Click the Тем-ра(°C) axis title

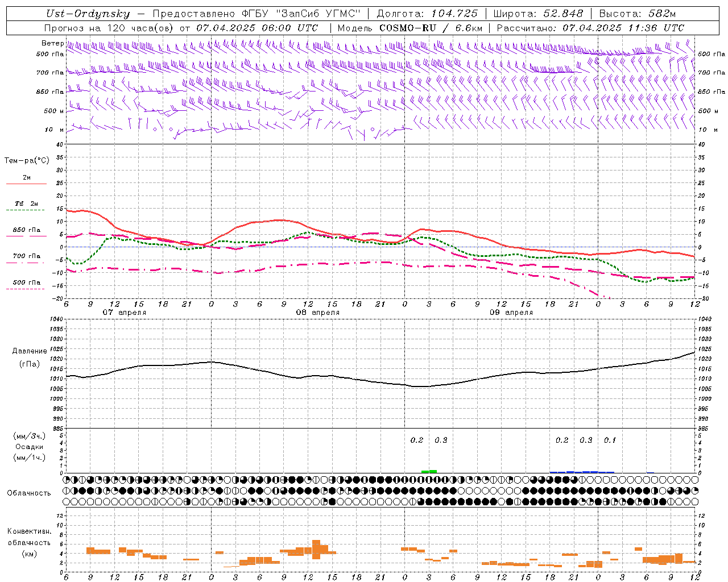[x=27, y=161]
